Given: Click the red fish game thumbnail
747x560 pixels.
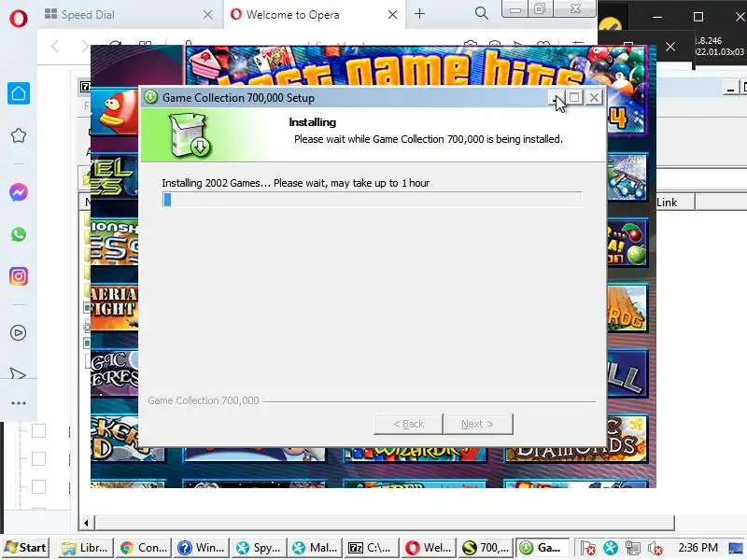Looking at the screenshot, I should click(114, 112).
